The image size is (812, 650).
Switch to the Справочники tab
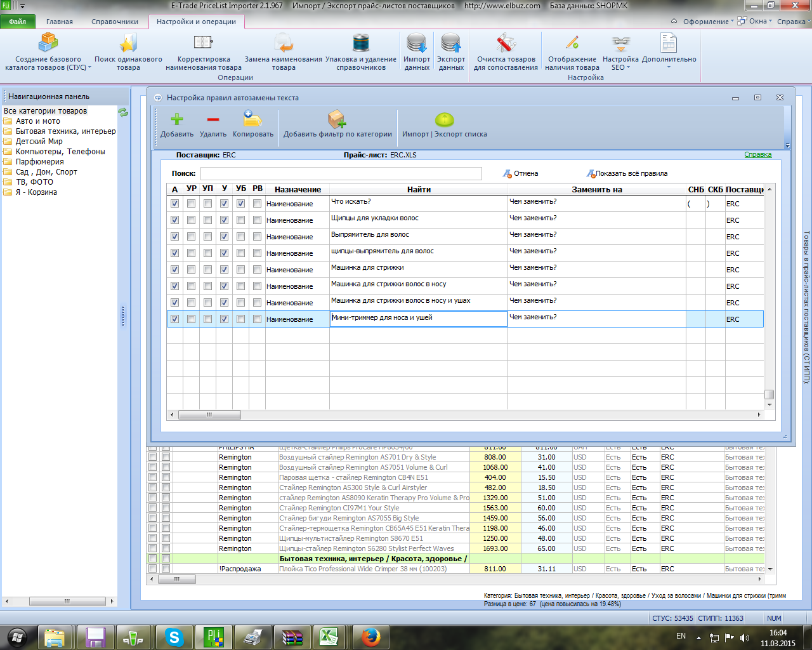(x=115, y=22)
